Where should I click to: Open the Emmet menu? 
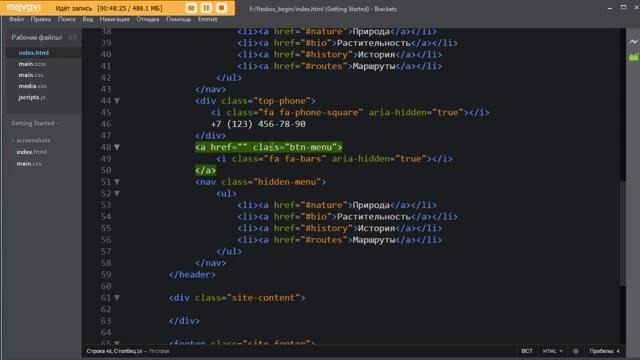point(207,19)
